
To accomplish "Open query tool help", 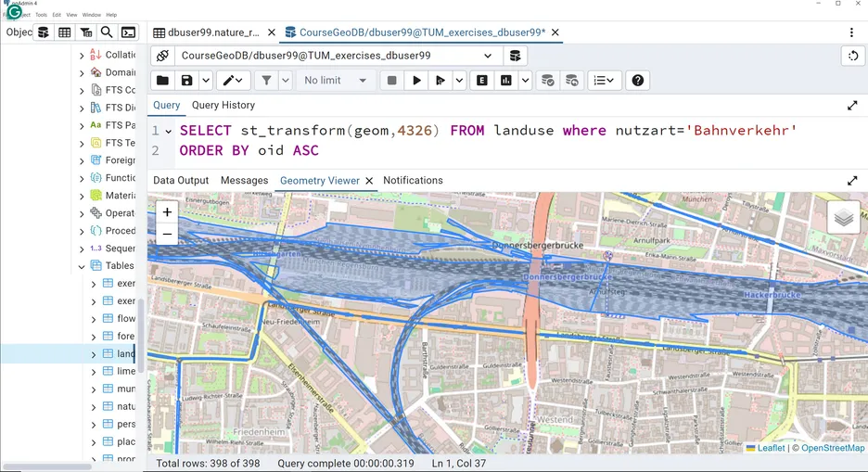I will pyautogui.click(x=638, y=81).
